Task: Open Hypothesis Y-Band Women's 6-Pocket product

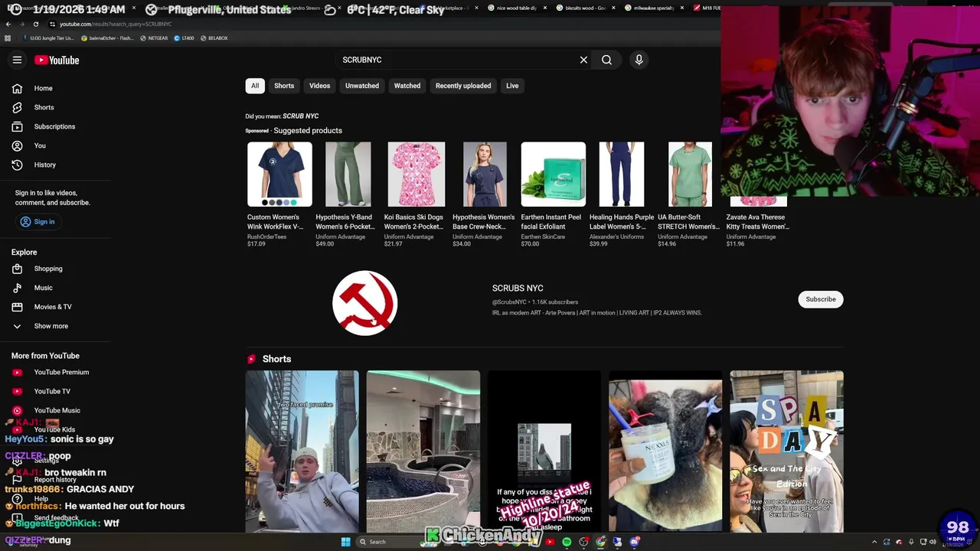Action: click(x=347, y=194)
